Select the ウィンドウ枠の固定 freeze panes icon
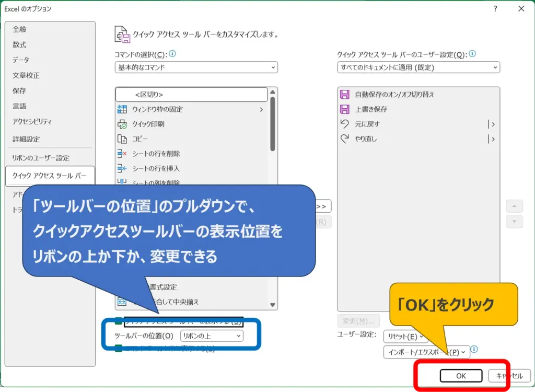Viewport: 535px width, 392px height. tap(122, 109)
